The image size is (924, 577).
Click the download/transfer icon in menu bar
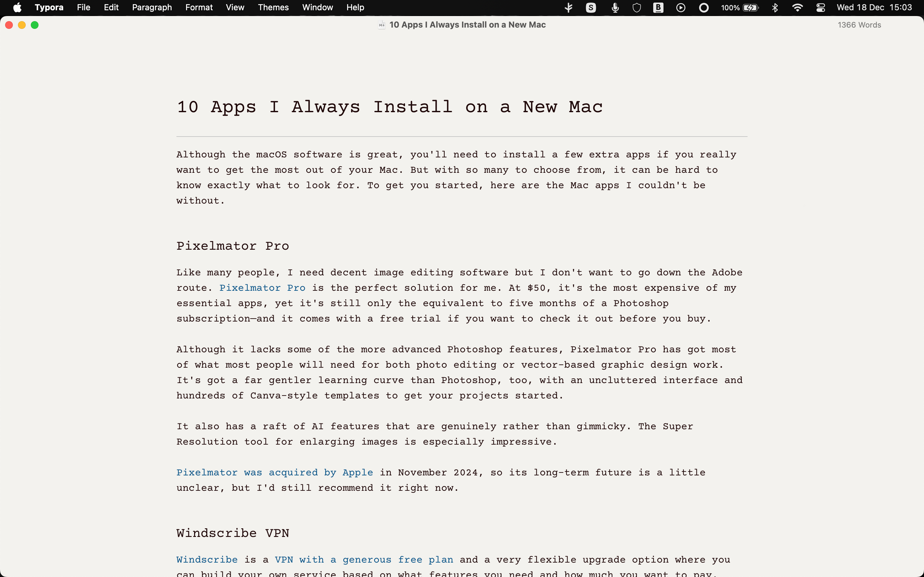(x=568, y=7)
